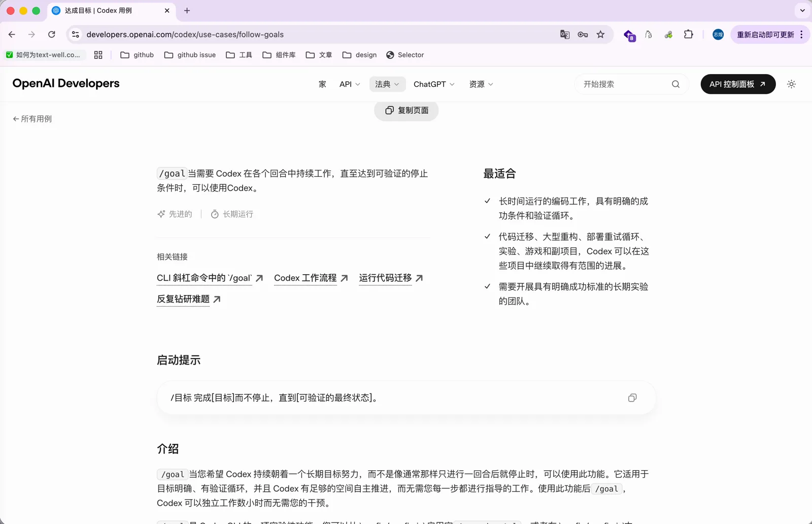This screenshot has height=524, width=812.
Task: Click the 重新启动即可更新 button
Action: (765, 35)
